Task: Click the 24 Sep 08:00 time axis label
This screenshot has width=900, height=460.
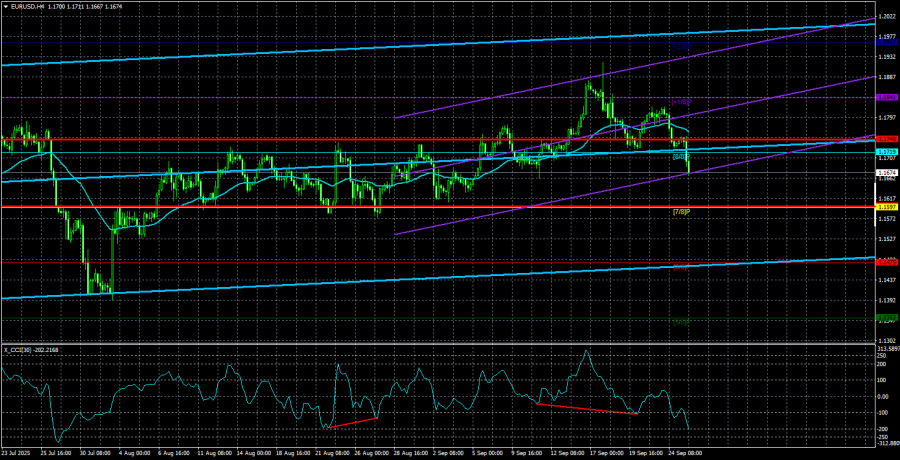Action: coord(685,452)
